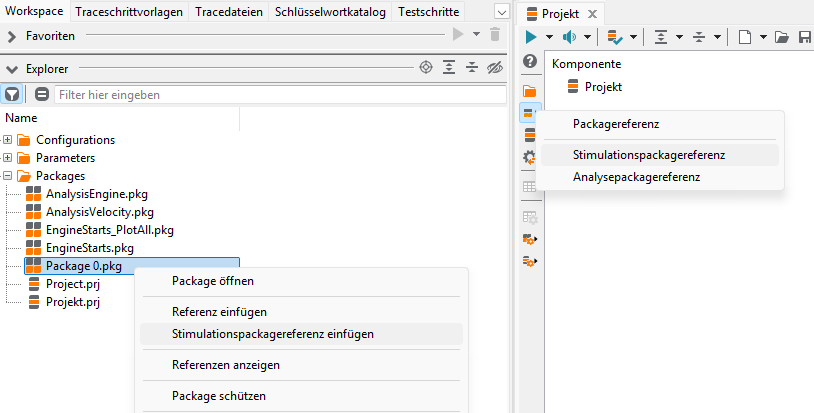Switch to the Workspace tab
Viewport: 814px width, 413px height.
(34, 11)
